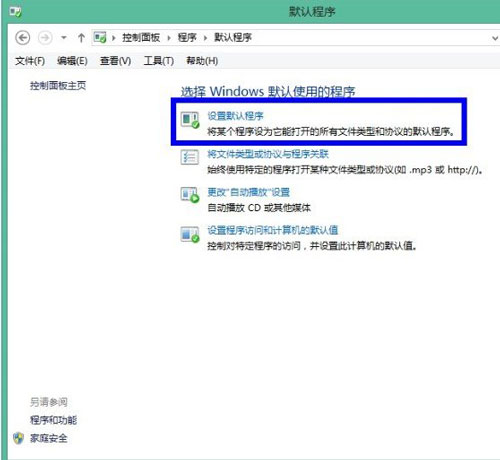Open the recent locations dropdown arrow
500x460 pixels.
64,38
